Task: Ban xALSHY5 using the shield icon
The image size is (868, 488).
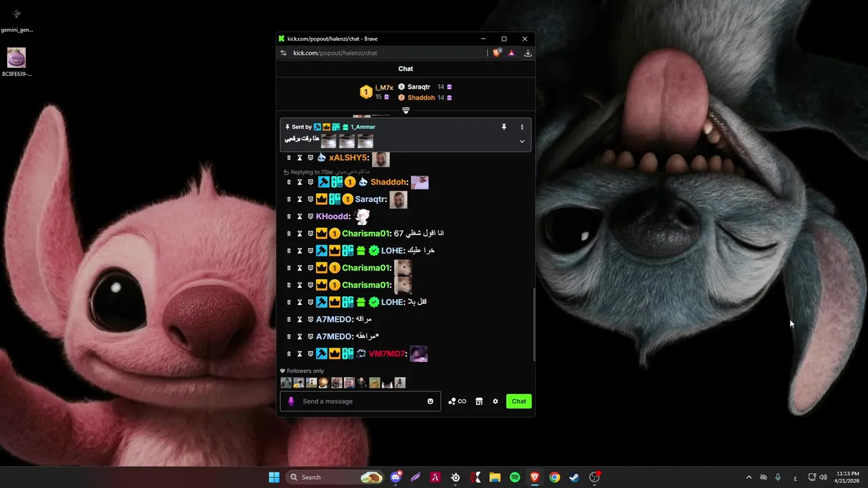Action: (311, 158)
